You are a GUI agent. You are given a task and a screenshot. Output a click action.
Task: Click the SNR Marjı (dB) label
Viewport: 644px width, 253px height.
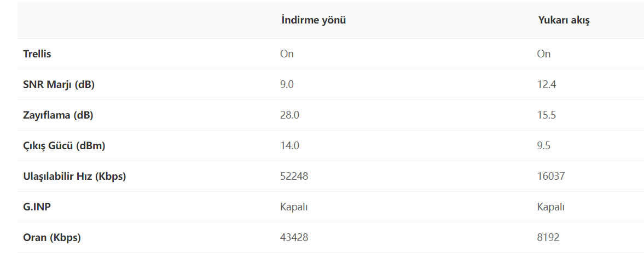[x=59, y=85]
